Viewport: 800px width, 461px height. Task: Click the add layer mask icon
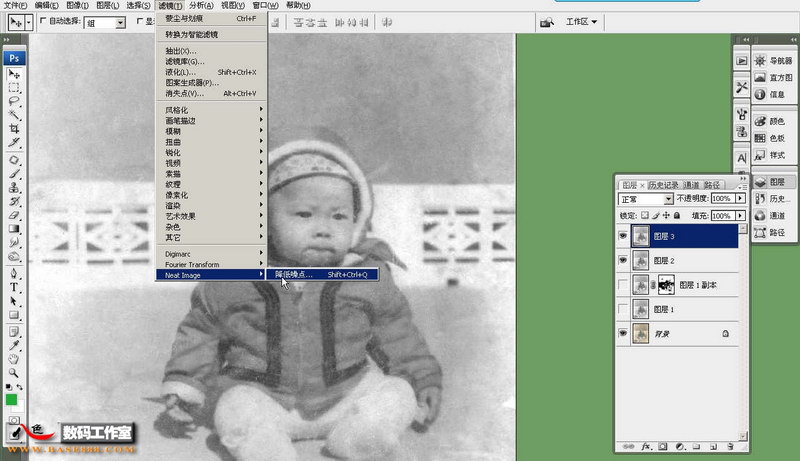click(x=662, y=447)
